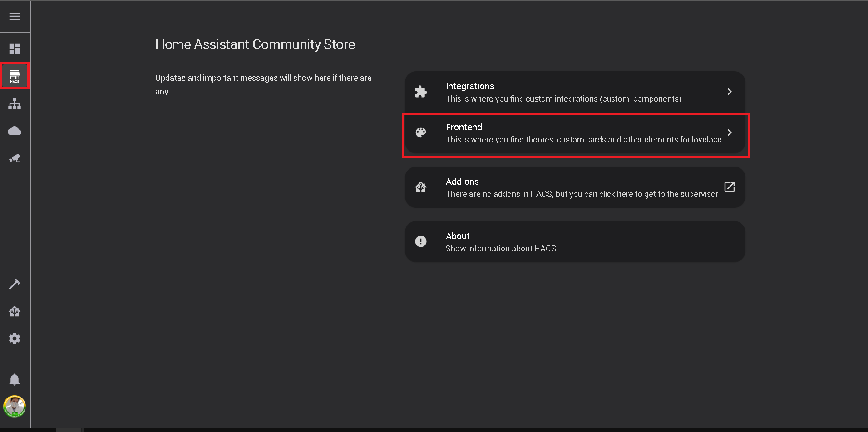Viewport: 868px width, 432px height.
Task: Open the network hierarchy sidebar icon
Action: [x=15, y=103]
